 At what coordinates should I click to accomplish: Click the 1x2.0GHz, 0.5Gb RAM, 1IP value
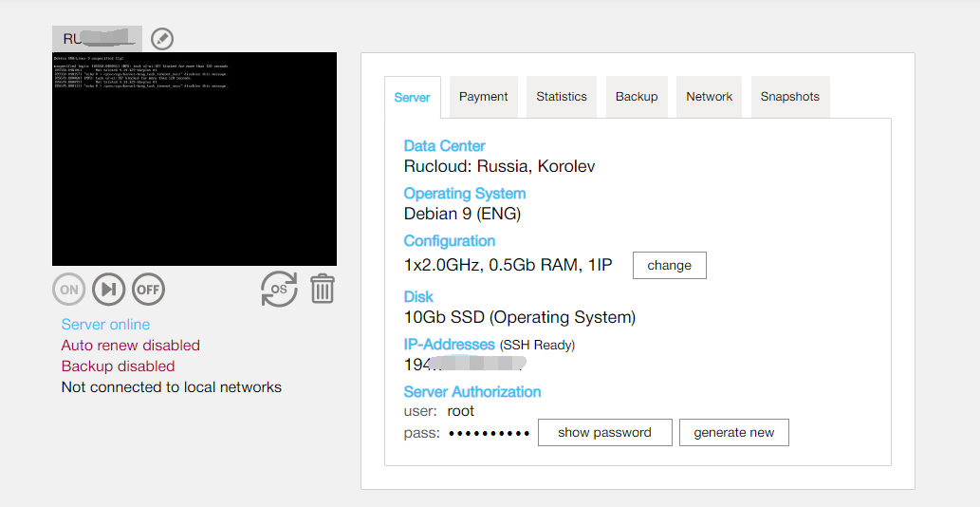[x=508, y=265]
